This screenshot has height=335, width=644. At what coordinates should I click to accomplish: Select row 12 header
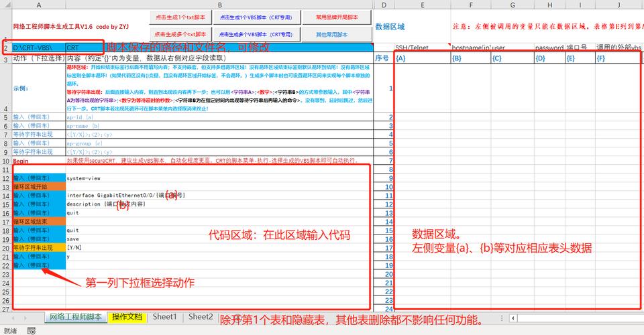pyautogui.click(x=6, y=178)
